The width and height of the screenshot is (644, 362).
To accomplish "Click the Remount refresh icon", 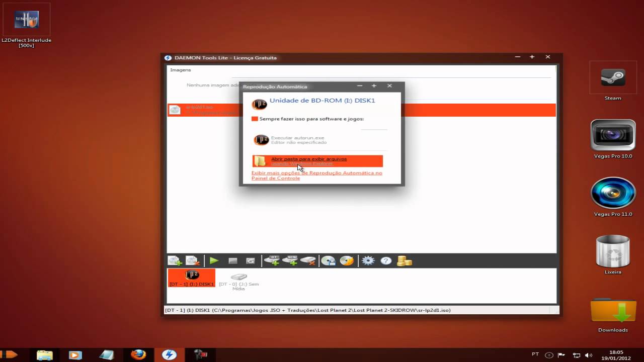I will 251,261.
